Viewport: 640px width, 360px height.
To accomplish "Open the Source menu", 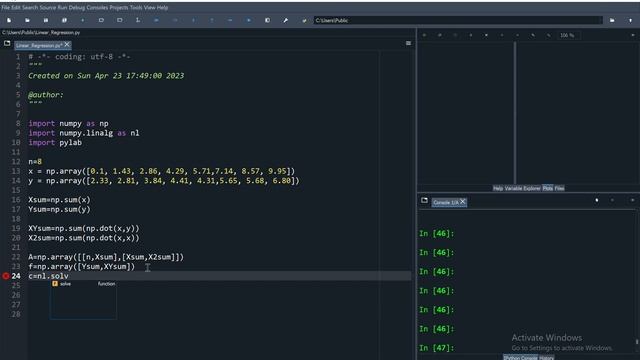I will (x=48, y=7).
